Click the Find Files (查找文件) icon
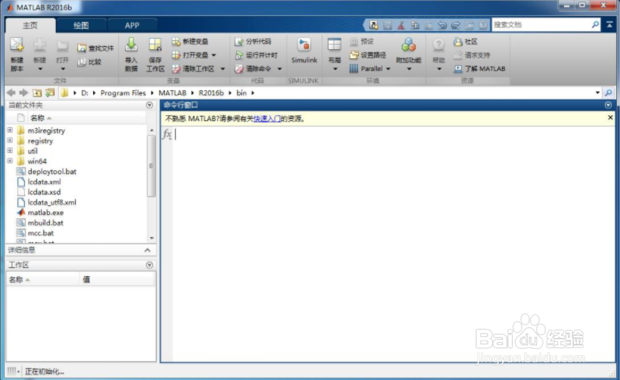 click(x=81, y=48)
